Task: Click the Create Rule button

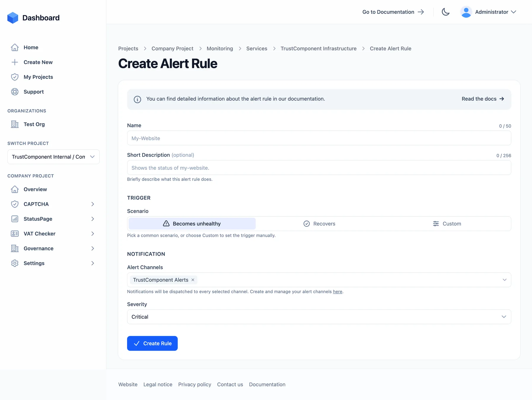Action: point(152,343)
